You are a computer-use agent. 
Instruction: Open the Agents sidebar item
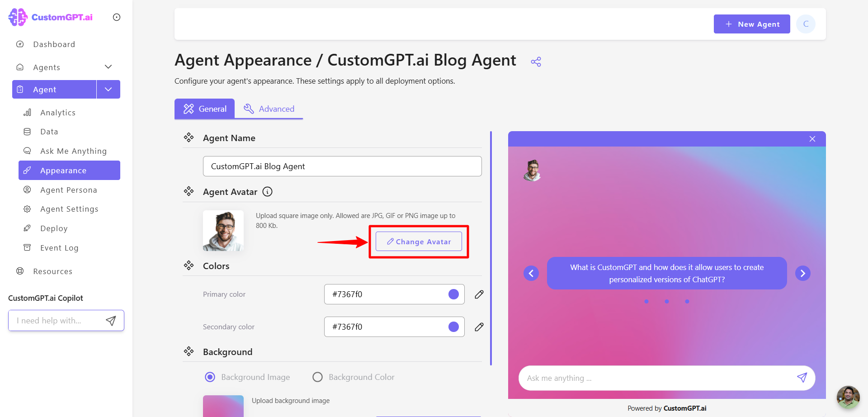[x=47, y=67]
